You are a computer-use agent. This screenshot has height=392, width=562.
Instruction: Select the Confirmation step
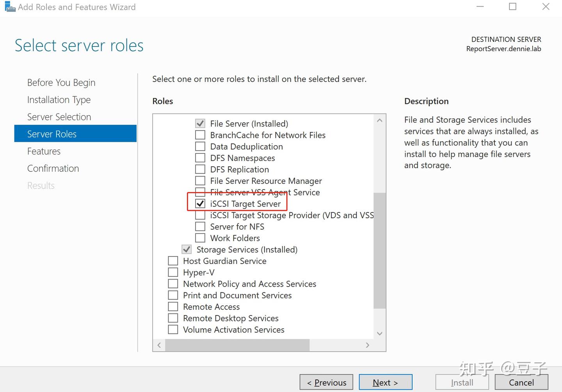pyautogui.click(x=53, y=168)
